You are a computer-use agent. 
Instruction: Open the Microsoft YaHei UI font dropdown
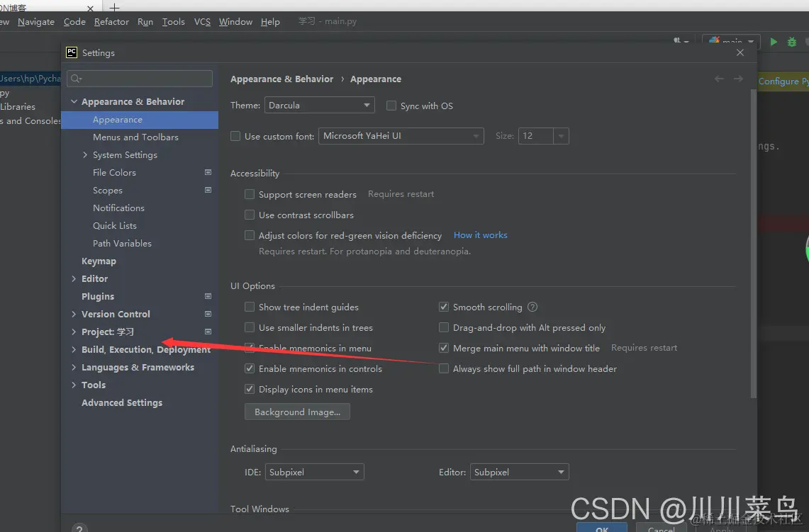click(x=401, y=136)
